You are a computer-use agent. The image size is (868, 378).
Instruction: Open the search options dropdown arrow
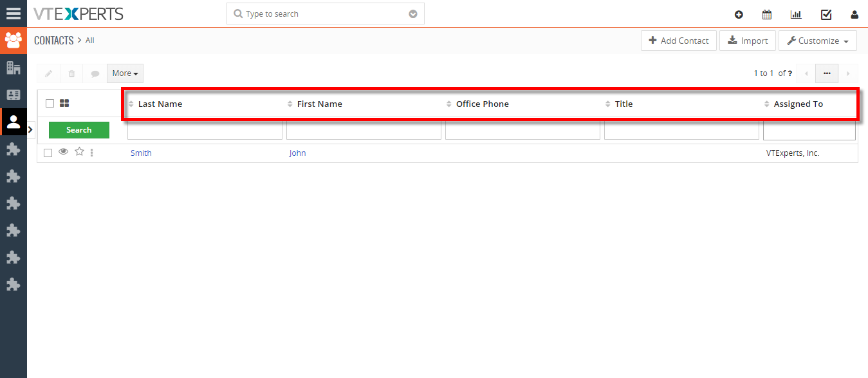pyautogui.click(x=413, y=14)
